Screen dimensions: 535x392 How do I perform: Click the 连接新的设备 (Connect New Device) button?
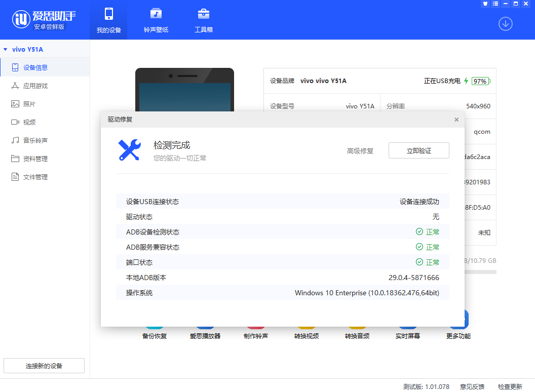pyautogui.click(x=44, y=365)
